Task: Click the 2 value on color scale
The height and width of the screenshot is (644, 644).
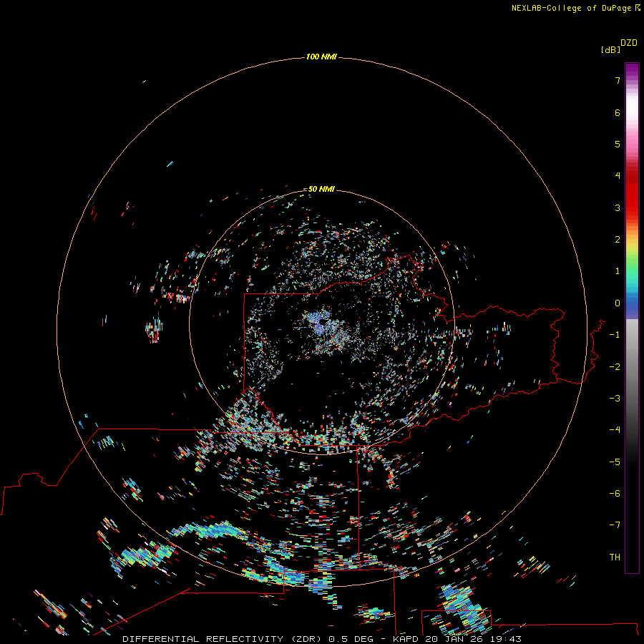Action: point(618,240)
